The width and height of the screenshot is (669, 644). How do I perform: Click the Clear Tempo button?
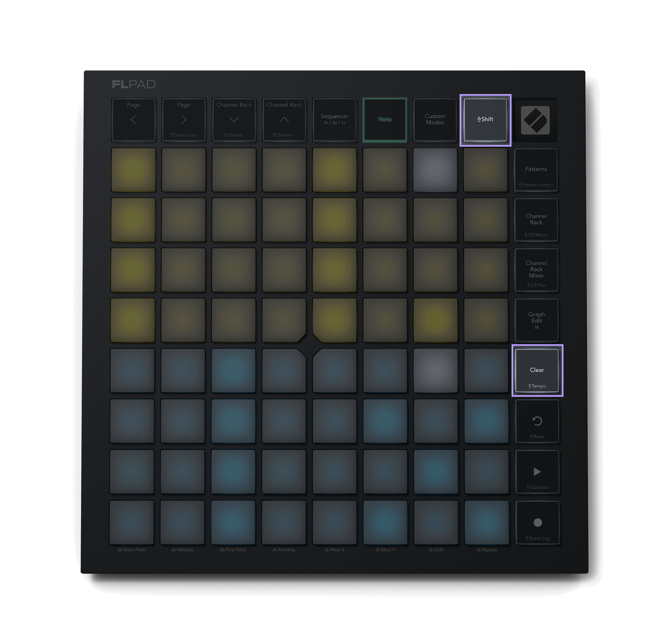(537, 371)
